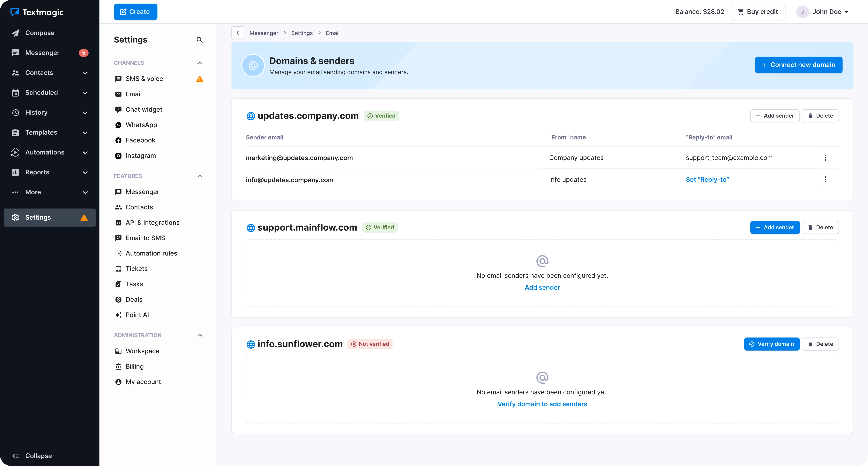The height and width of the screenshot is (466, 868).
Task: Click the Set "Reply-to" link
Action: tap(707, 179)
